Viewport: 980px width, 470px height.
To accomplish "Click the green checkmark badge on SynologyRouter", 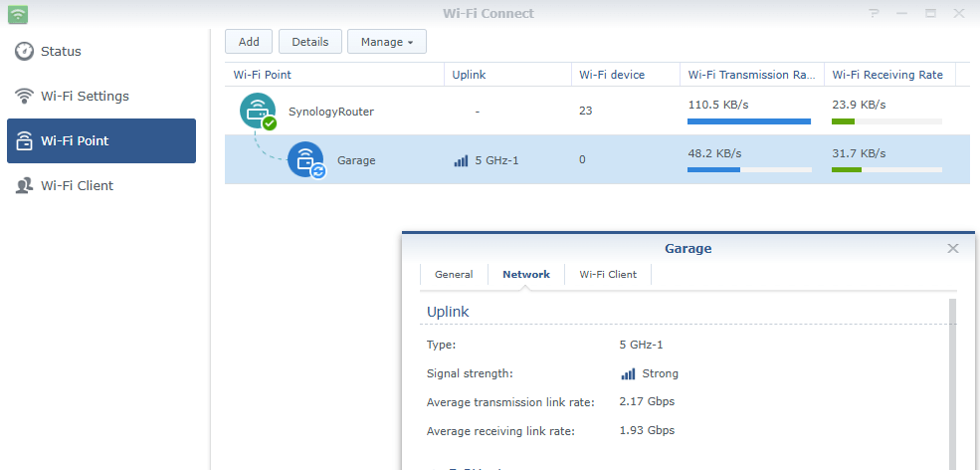I will coord(270,123).
